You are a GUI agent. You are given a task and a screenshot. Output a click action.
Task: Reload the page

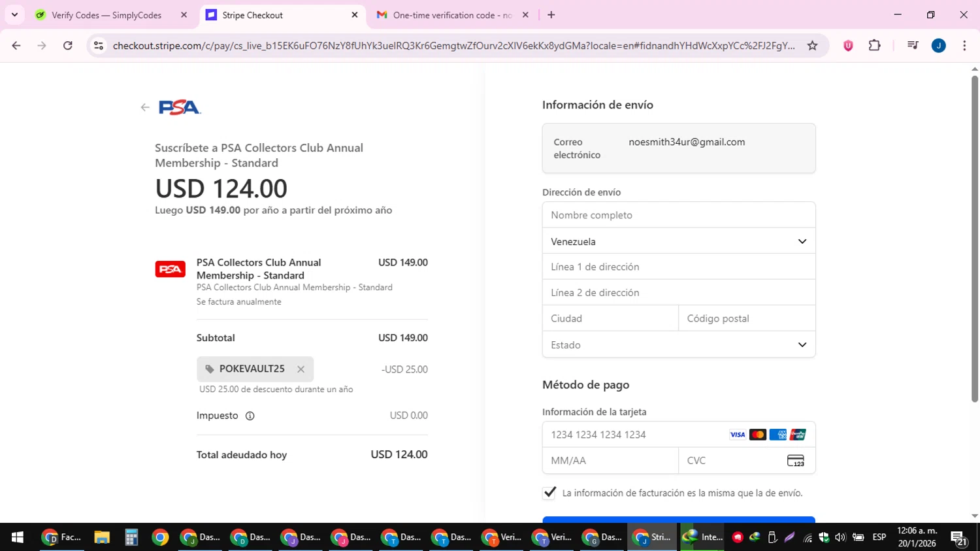click(68, 46)
